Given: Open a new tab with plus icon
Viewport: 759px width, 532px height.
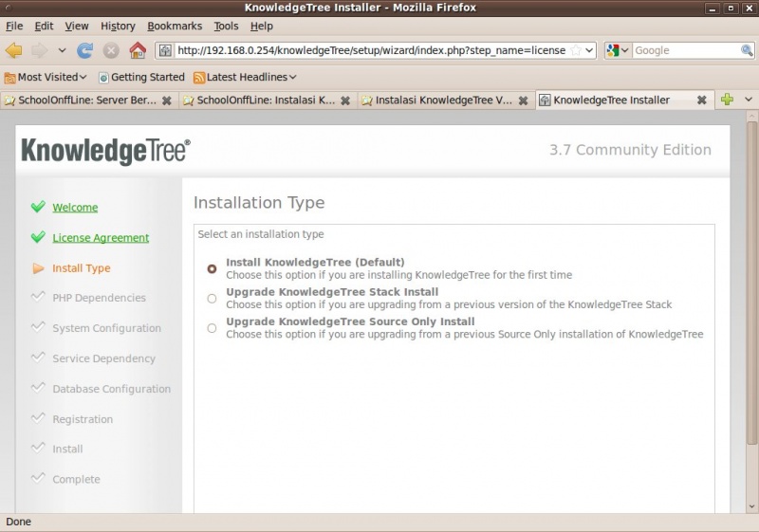Looking at the screenshot, I should click(x=727, y=100).
